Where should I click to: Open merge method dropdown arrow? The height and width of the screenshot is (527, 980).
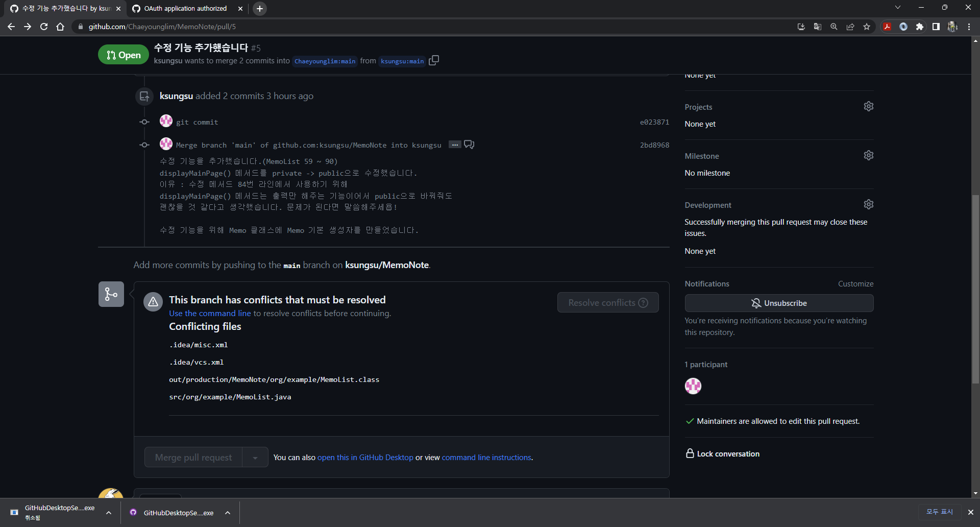pos(255,457)
